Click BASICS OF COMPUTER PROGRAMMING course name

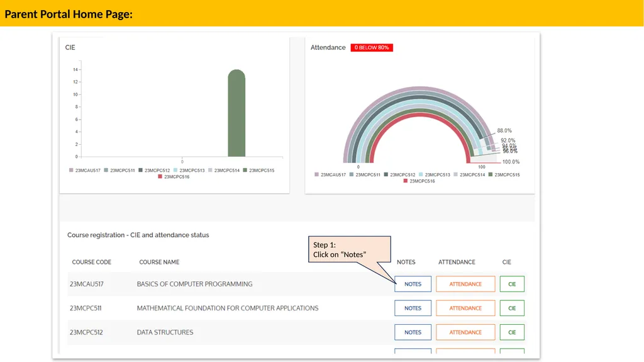(195, 284)
